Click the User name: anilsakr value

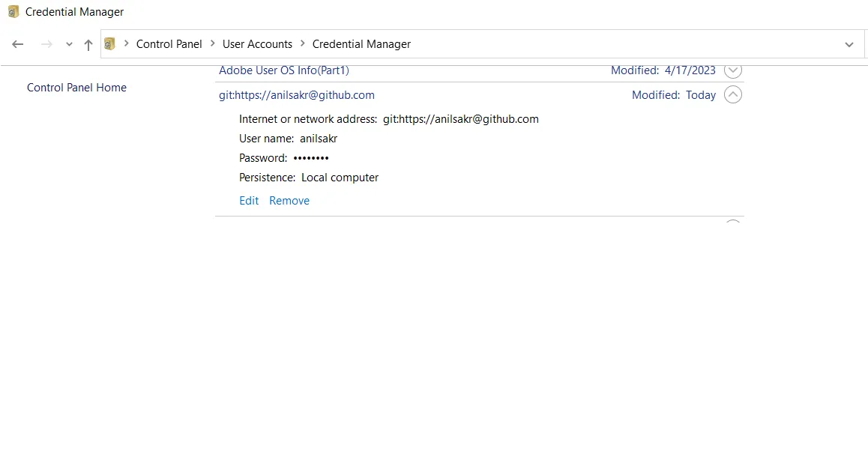point(319,139)
